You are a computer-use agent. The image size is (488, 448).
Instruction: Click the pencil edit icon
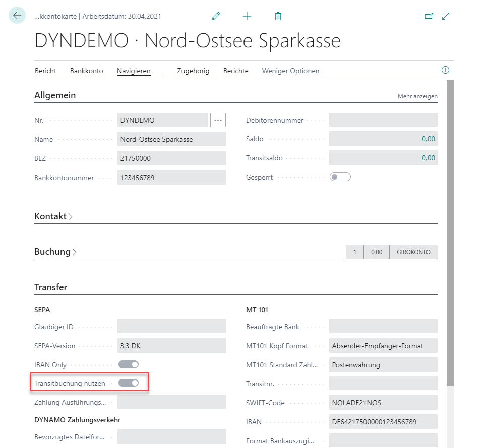(x=216, y=16)
